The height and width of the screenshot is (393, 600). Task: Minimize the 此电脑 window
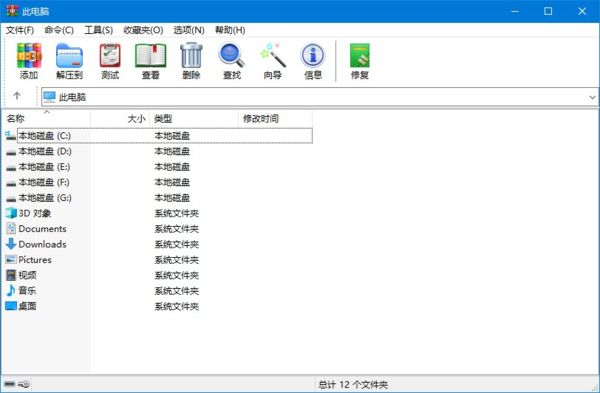pyautogui.click(x=515, y=11)
